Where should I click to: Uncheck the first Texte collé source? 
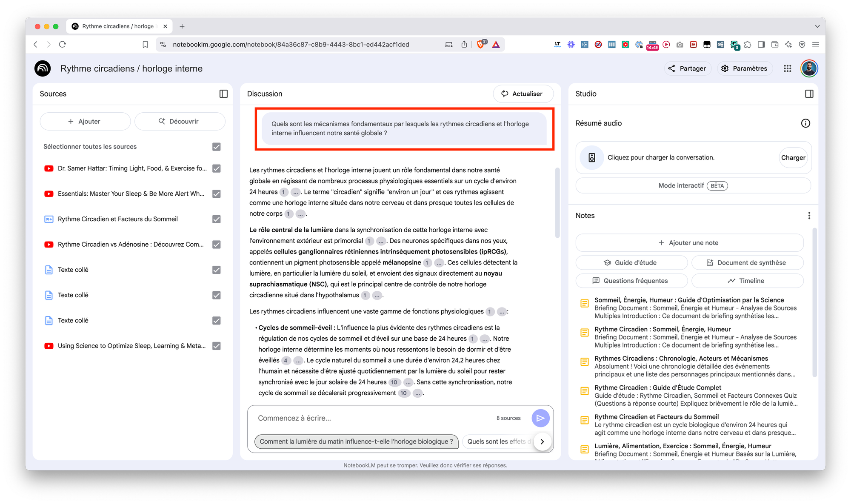tap(217, 270)
